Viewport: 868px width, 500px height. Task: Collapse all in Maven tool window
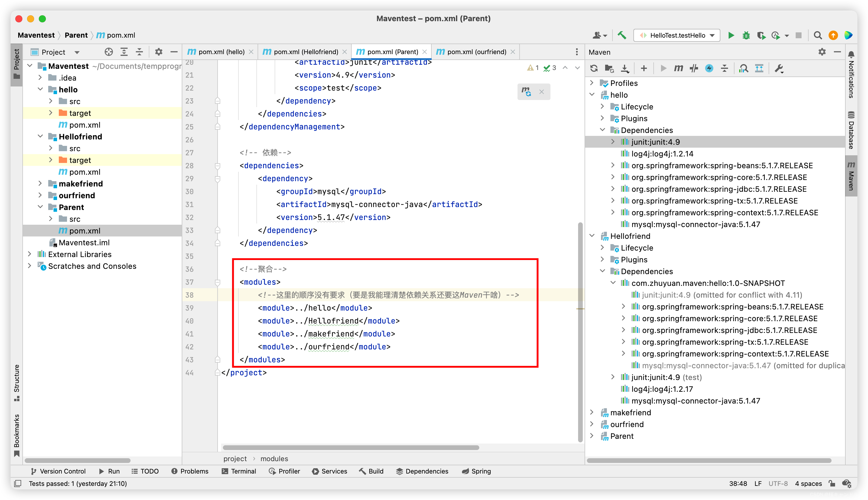pyautogui.click(x=724, y=68)
